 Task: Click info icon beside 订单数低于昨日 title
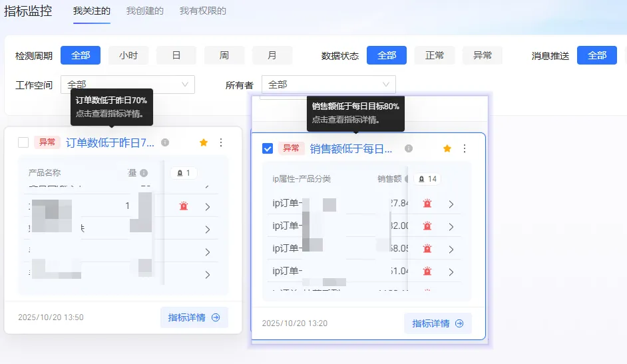(x=165, y=142)
